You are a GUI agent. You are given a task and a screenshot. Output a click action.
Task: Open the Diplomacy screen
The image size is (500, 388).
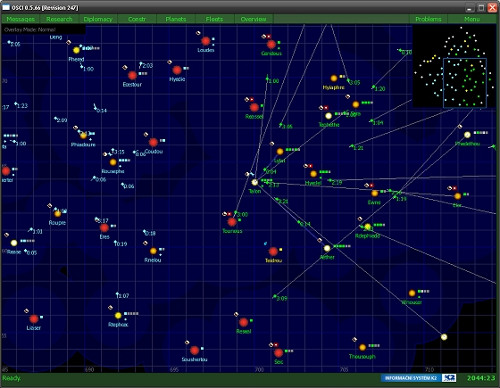pyautogui.click(x=98, y=19)
